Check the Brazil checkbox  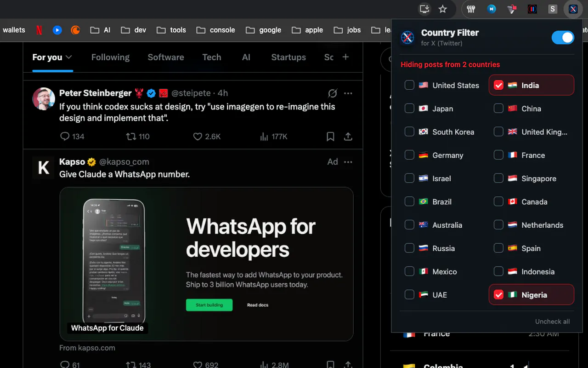409,201
